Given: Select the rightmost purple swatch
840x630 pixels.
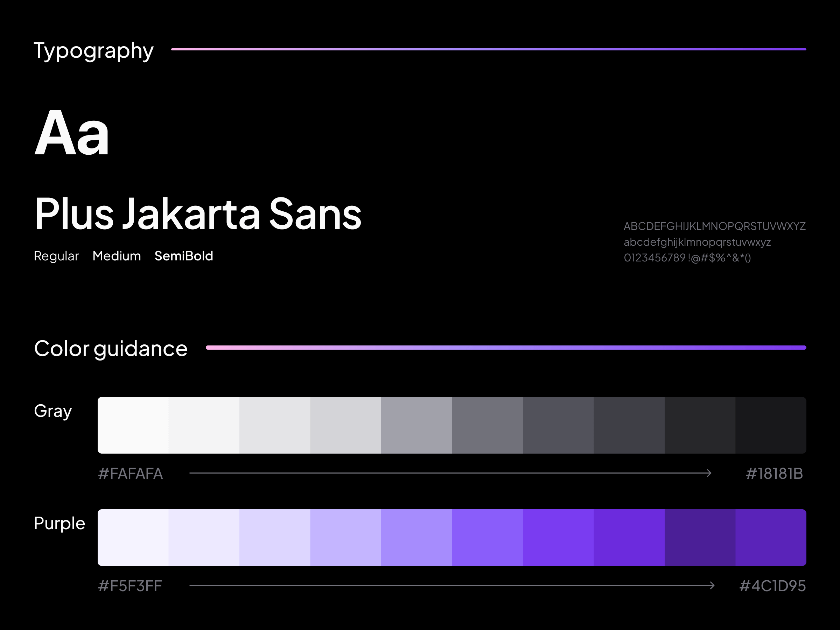Looking at the screenshot, I should 770,537.
